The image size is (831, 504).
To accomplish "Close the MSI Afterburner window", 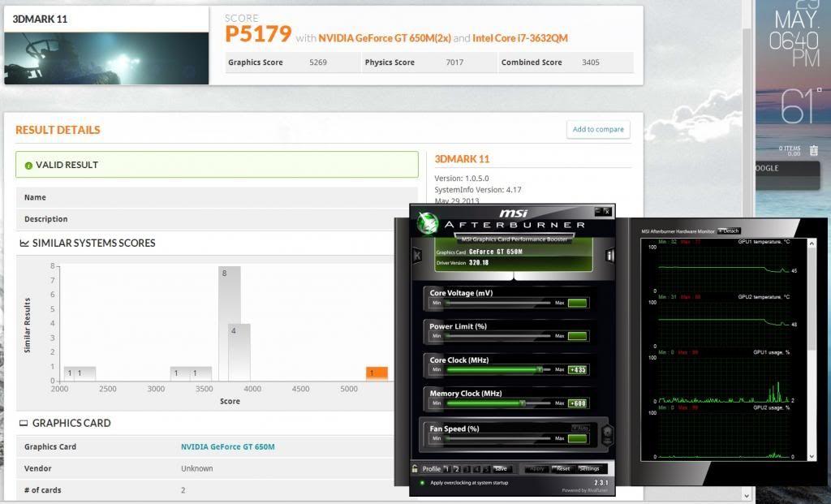I will click(x=607, y=212).
